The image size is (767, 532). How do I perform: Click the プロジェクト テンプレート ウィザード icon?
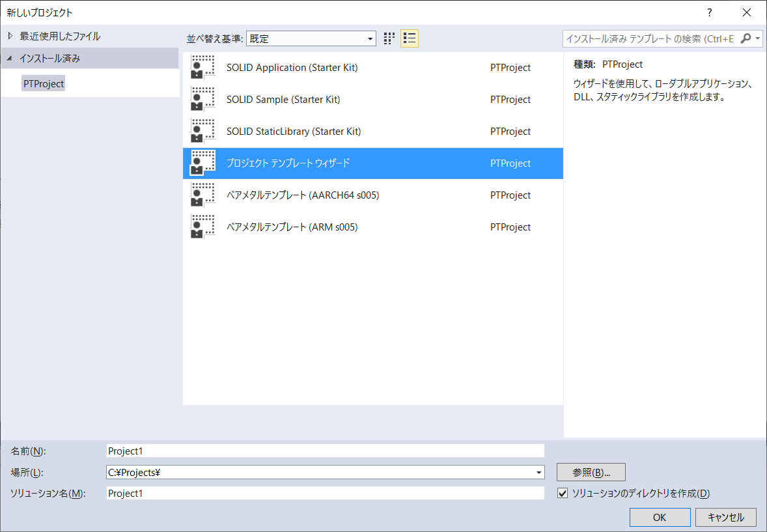[202, 163]
